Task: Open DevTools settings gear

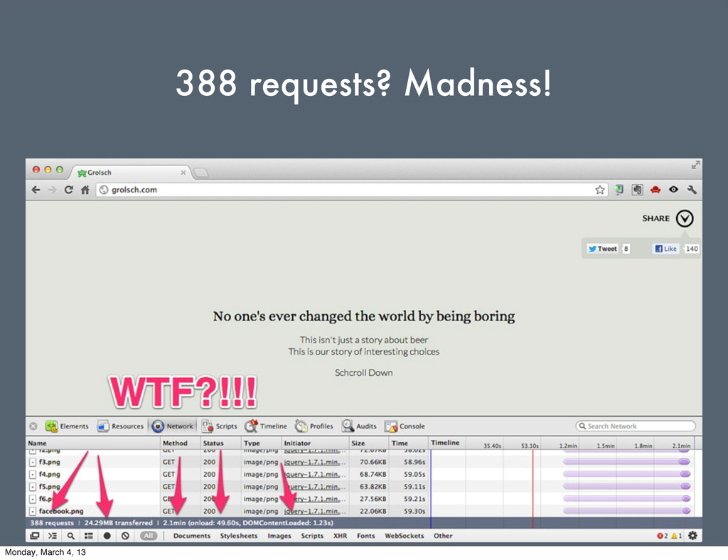Action: click(x=692, y=536)
